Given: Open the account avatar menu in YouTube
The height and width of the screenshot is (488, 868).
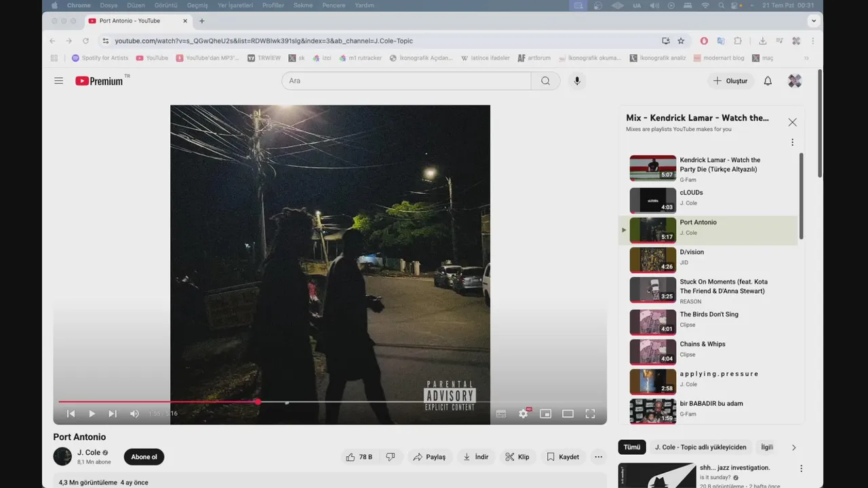Looking at the screenshot, I should [x=795, y=81].
